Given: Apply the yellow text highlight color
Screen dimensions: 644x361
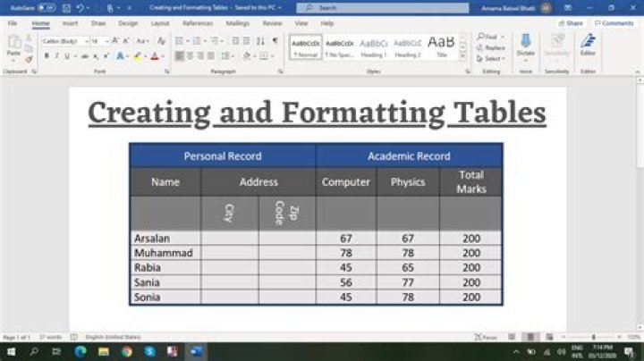Looking at the screenshot, I should [138, 56].
